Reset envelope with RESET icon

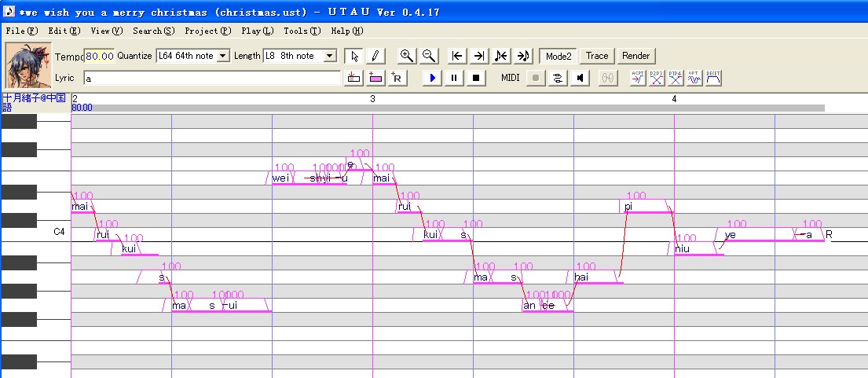coord(713,78)
